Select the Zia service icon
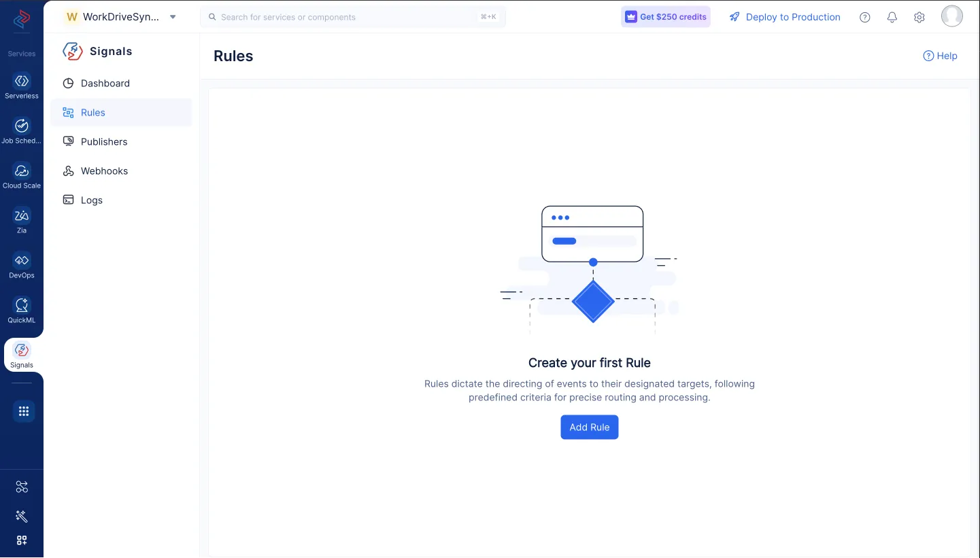This screenshot has width=980, height=558. click(x=21, y=220)
